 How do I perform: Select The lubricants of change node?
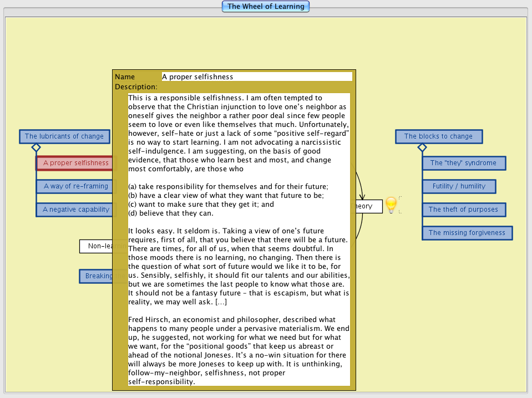click(x=64, y=136)
